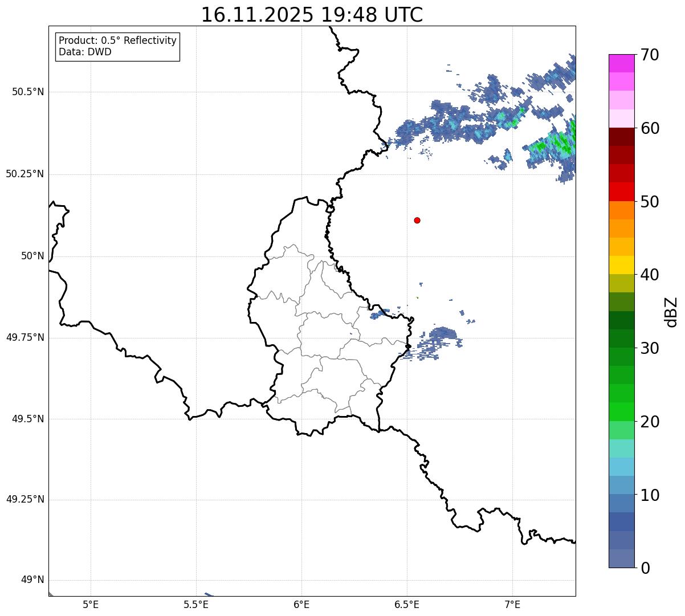Click the '70' colorbar tick label
This screenshot has width=685, height=616.
pyautogui.click(x=650, y=55)
